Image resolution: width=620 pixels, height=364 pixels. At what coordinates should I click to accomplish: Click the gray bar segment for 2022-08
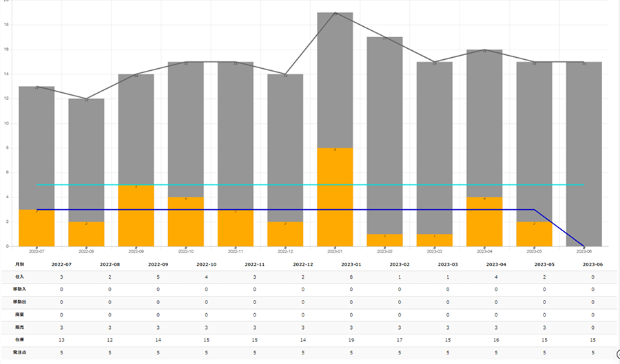(86, 160)
